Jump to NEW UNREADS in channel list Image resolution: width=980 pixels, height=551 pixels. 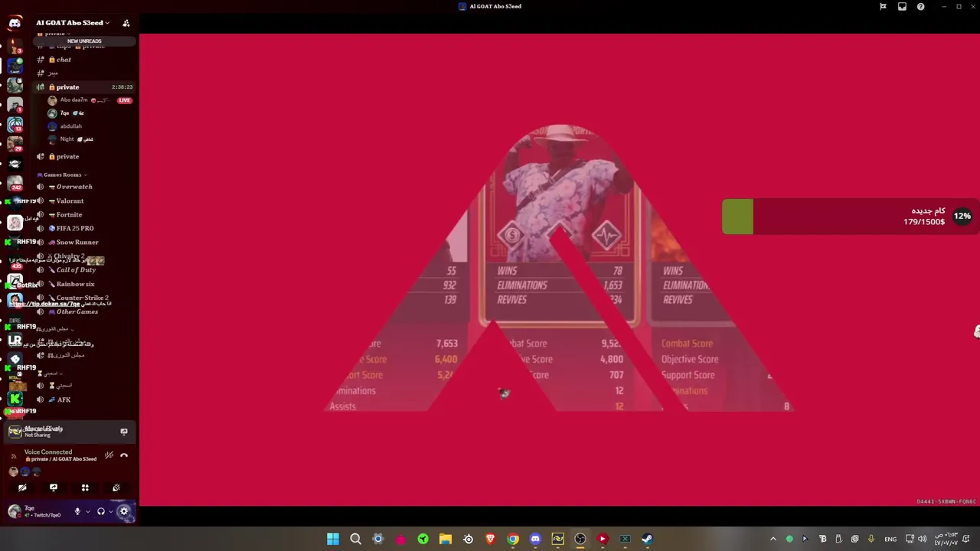click(84, 41)
